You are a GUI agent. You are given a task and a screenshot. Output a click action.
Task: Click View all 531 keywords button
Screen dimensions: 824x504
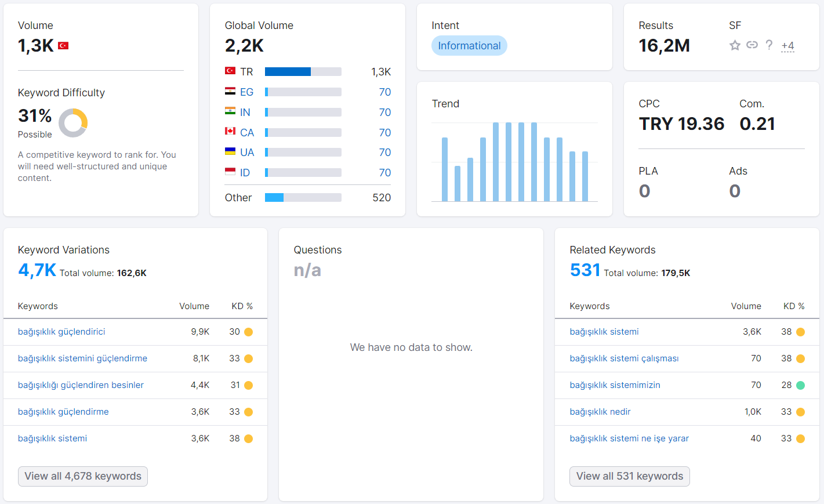[x=630, y=476]
